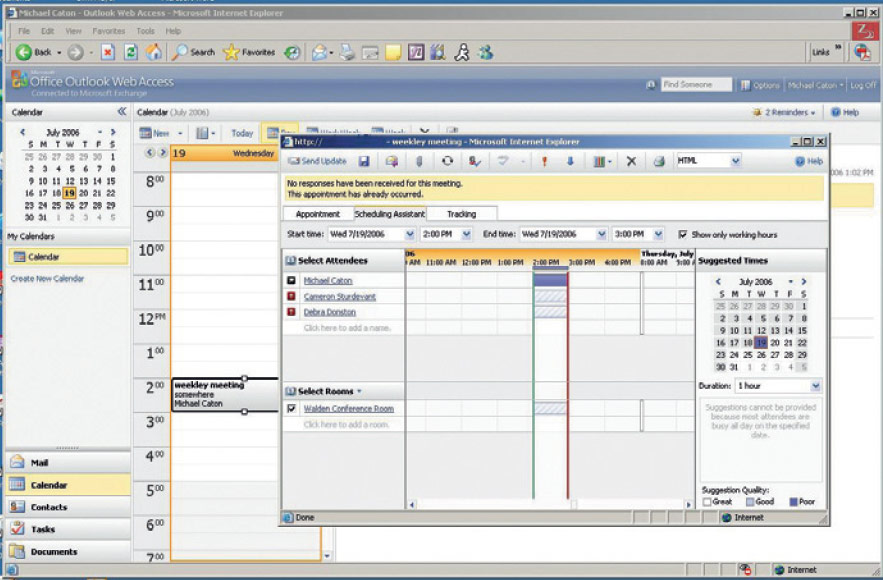
Task: Open the Tasks pane in the sidebar
Action: coord(40,529)
